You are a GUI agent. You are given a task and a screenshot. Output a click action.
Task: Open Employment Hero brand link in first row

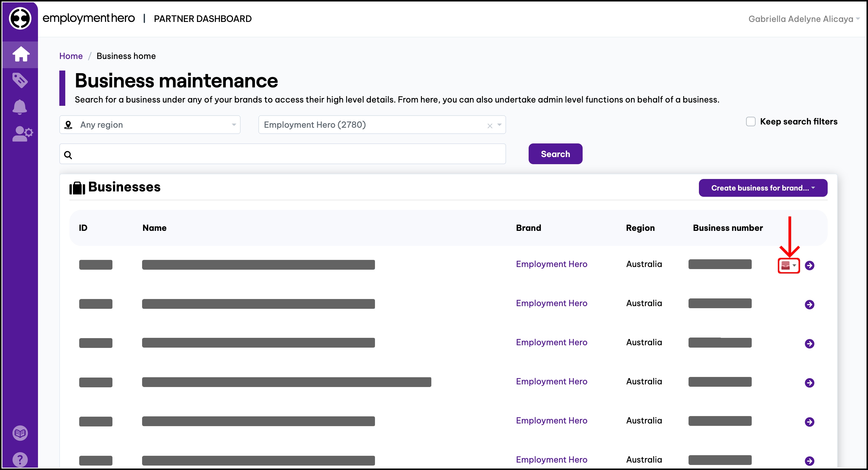[x=551, y=264]
